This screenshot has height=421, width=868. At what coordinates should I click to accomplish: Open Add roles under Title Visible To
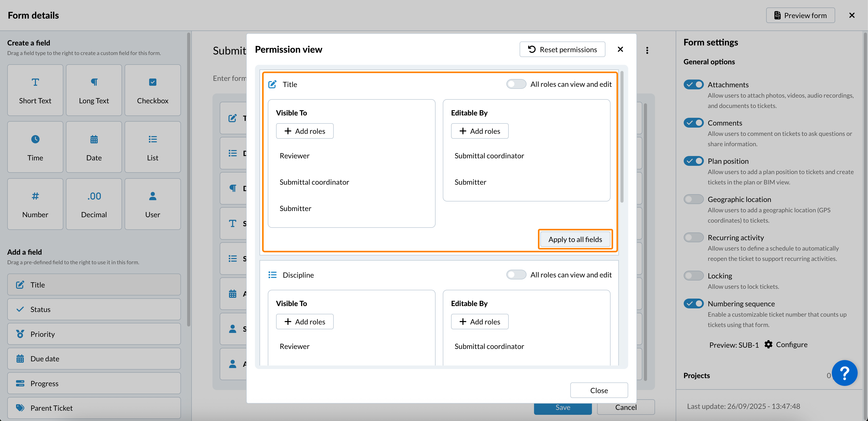(304, 131)
